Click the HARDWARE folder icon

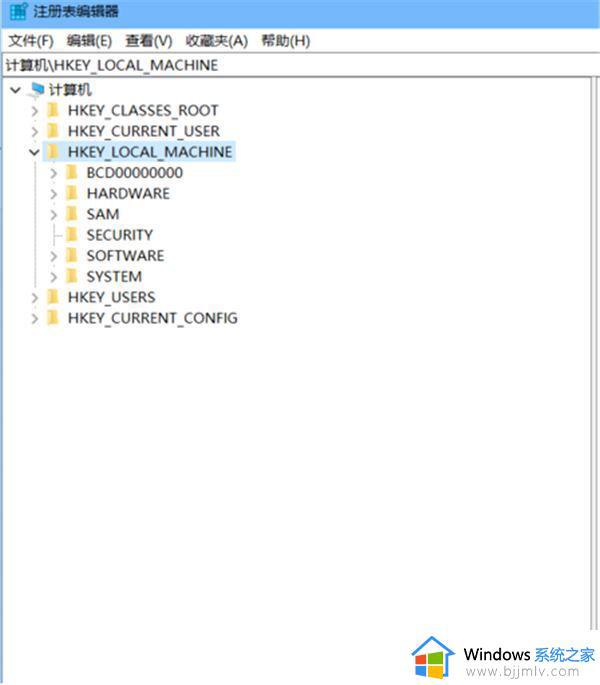coord(72,193)
